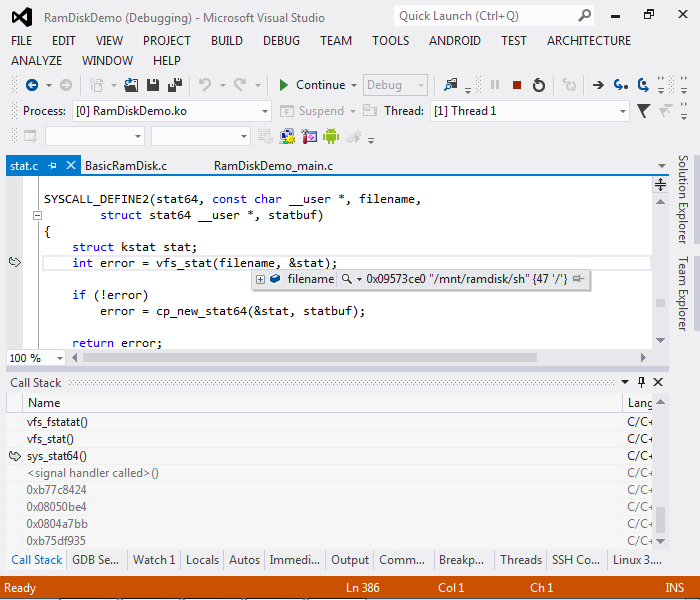Click the Call Stack vertical scrollbar thumb

click(x=661, y=520)
